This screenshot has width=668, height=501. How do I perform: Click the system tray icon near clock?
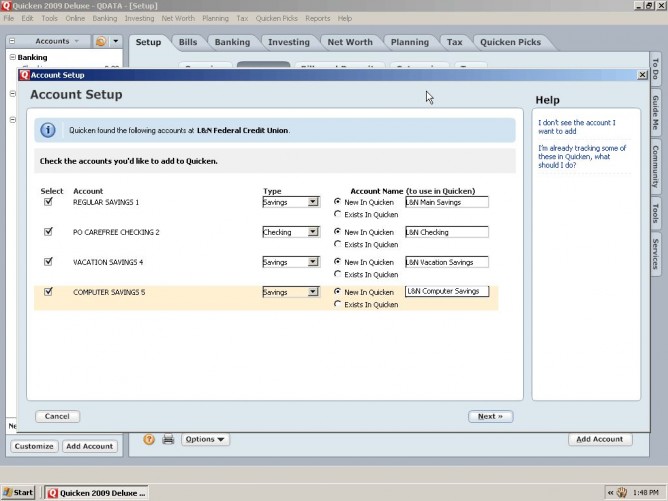[x=622, y=492]
